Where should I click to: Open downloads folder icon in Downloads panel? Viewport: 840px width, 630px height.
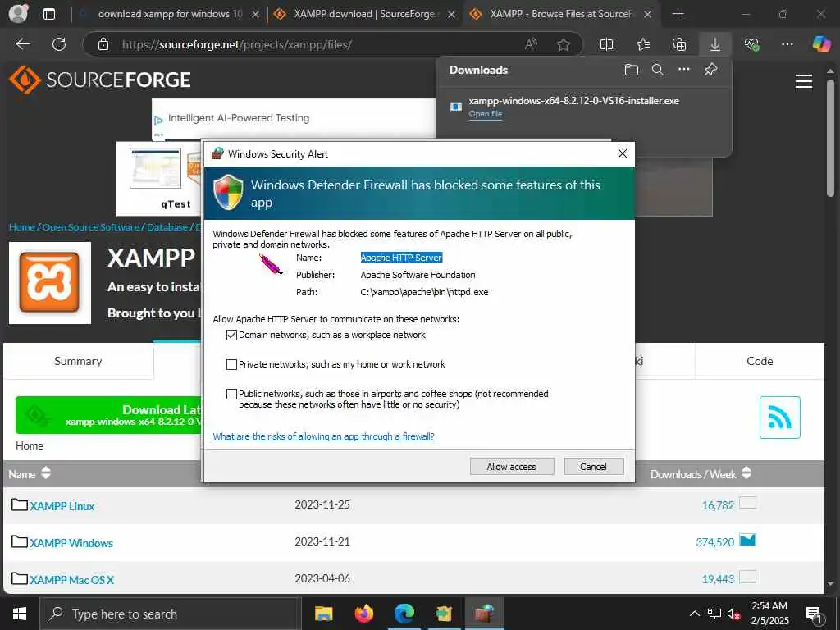click(632, 70)
